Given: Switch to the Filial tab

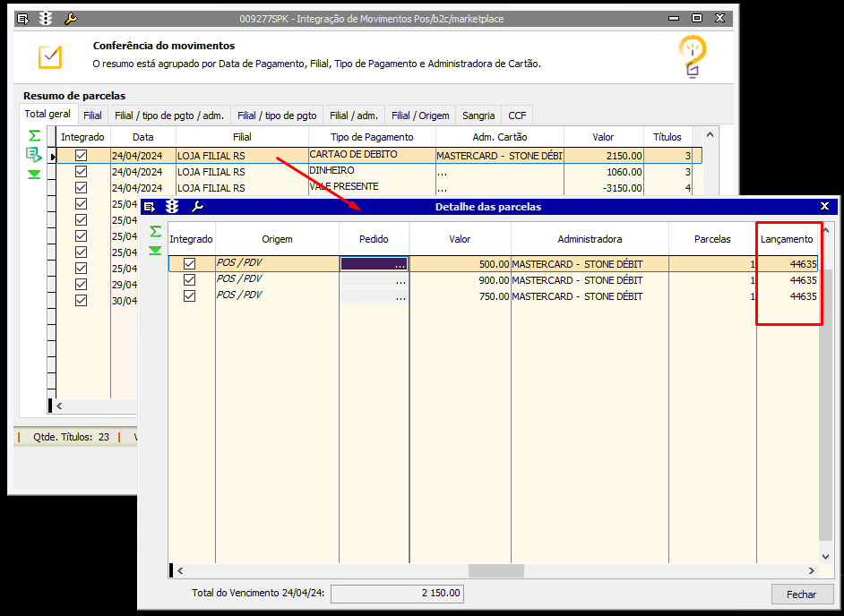Looking at the screenshot, I should tap(92, 115).
